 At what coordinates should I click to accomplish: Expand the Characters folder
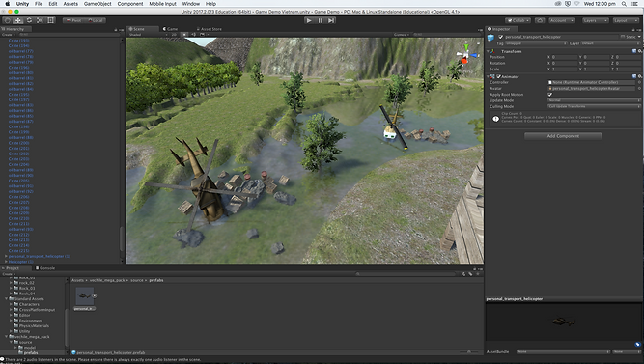pos(11,304)
